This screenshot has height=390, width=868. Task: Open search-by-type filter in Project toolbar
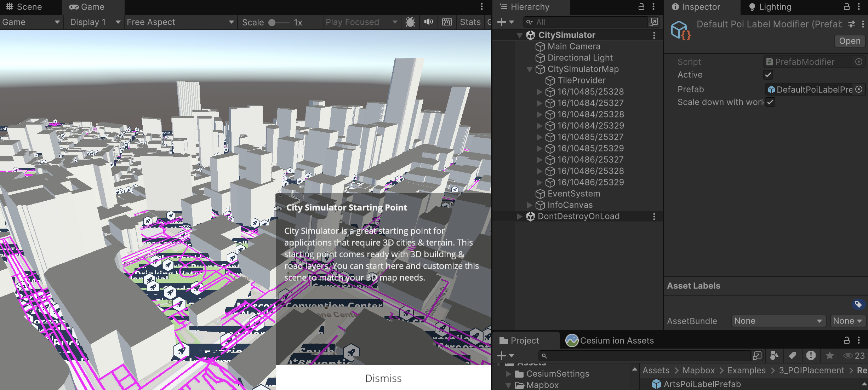[774, 356]
